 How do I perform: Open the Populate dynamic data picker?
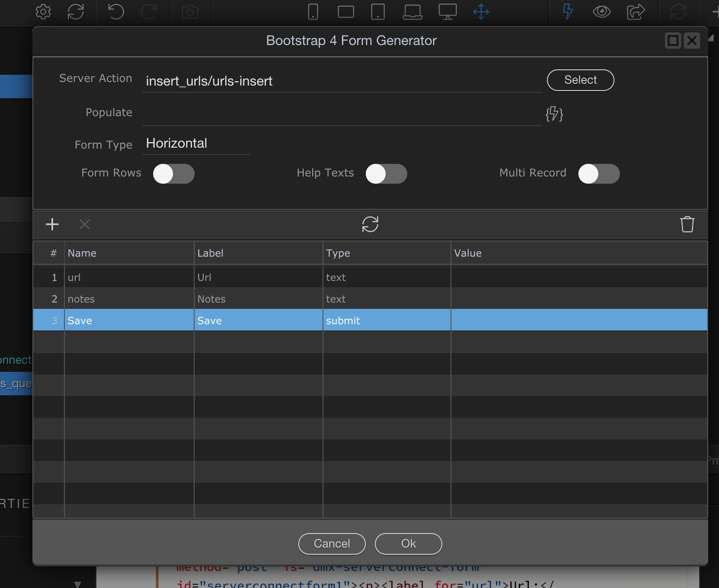pyautogui.click(x=554, y=114)
